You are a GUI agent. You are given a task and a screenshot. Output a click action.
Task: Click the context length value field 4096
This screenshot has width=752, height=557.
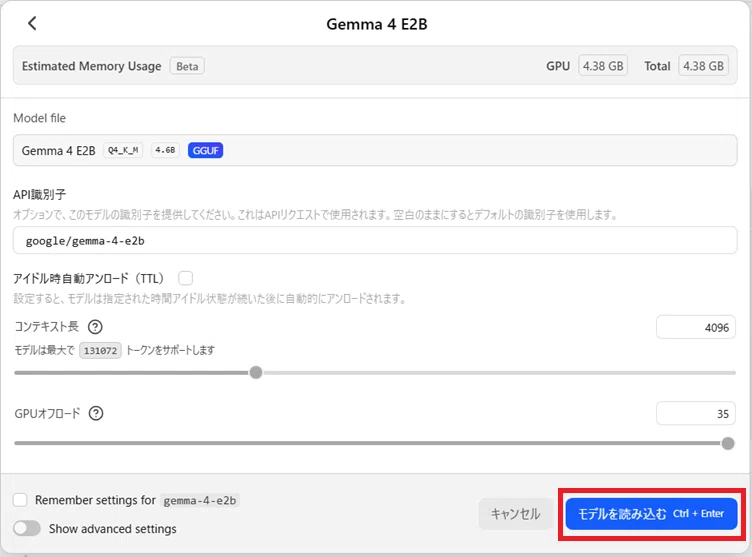(x=695, y=327)
